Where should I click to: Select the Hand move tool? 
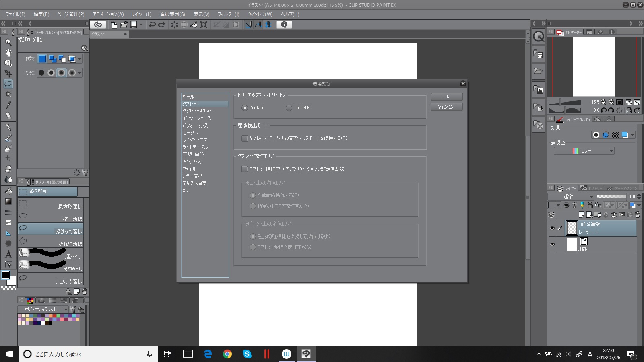[x=8, y=53]
